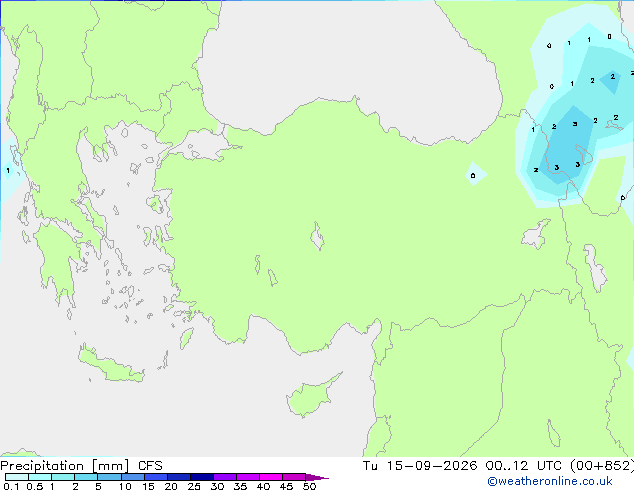
Task: Click the "30" legend scale label
Action: click(217, 486)
